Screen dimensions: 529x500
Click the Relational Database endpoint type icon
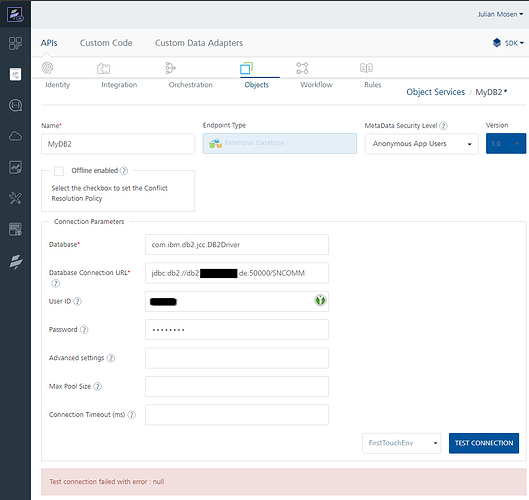[215, 144]
